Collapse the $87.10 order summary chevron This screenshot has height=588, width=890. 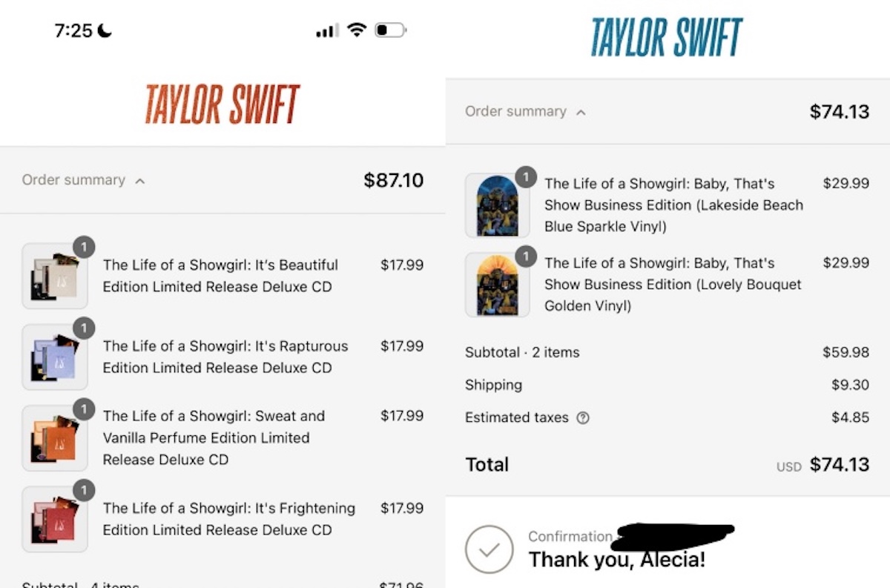[139, 181]
